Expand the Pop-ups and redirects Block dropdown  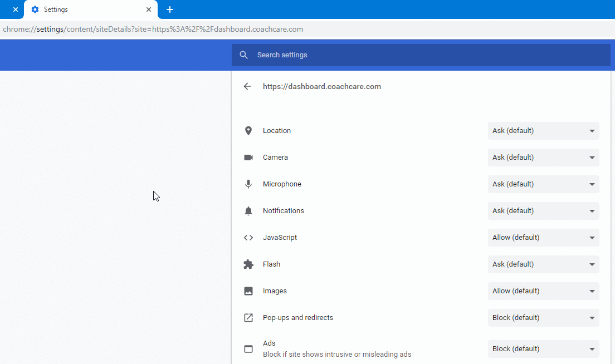(x=543, y=318)
